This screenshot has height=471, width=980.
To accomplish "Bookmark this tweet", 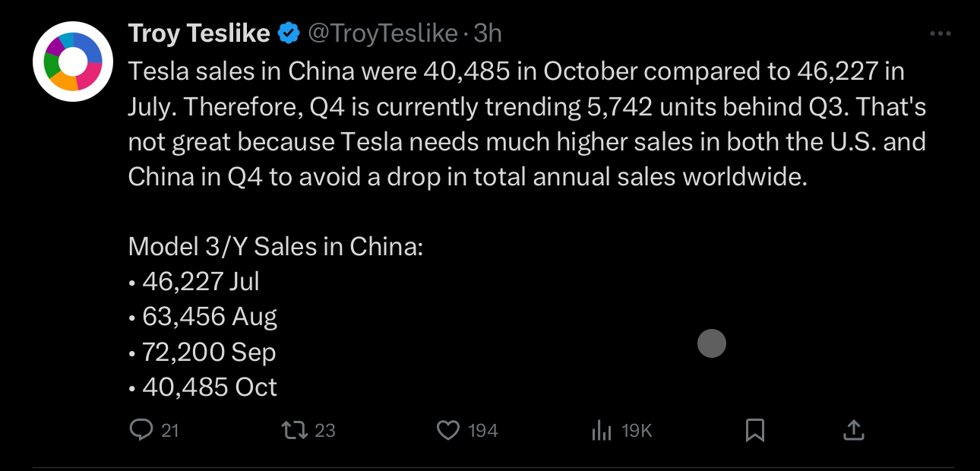I will [x=754, y=431].
